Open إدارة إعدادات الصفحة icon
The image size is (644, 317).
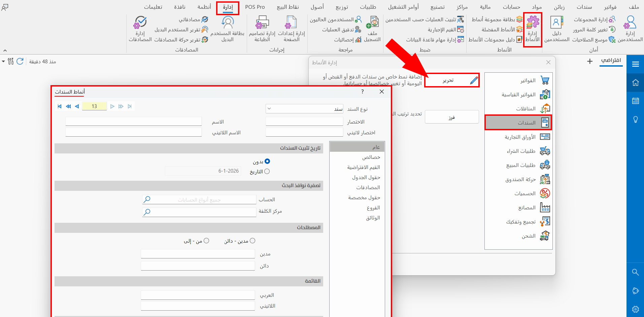292,30
